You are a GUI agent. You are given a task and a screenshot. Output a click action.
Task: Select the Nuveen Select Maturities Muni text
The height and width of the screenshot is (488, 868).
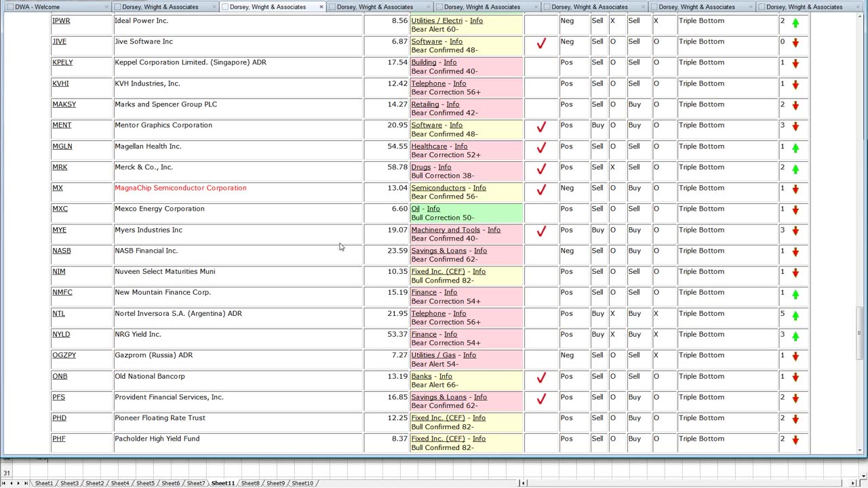pyautogui.click(x=165, y=271)
